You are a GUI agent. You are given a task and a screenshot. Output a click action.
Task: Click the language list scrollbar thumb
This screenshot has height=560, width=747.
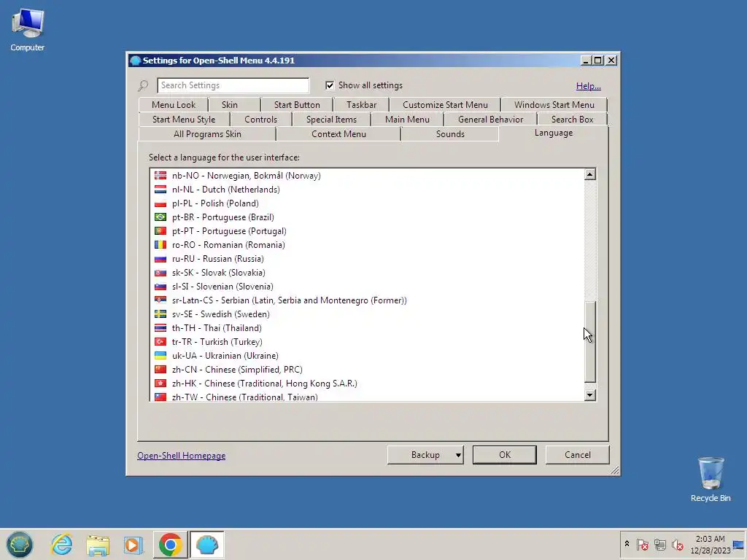pos(589,342)
